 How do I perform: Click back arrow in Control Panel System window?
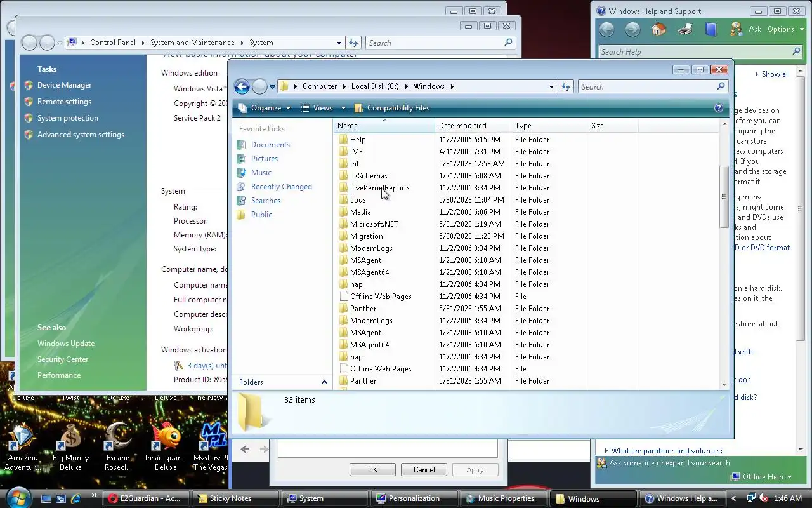pyautogui.click(x=29, y=43)
